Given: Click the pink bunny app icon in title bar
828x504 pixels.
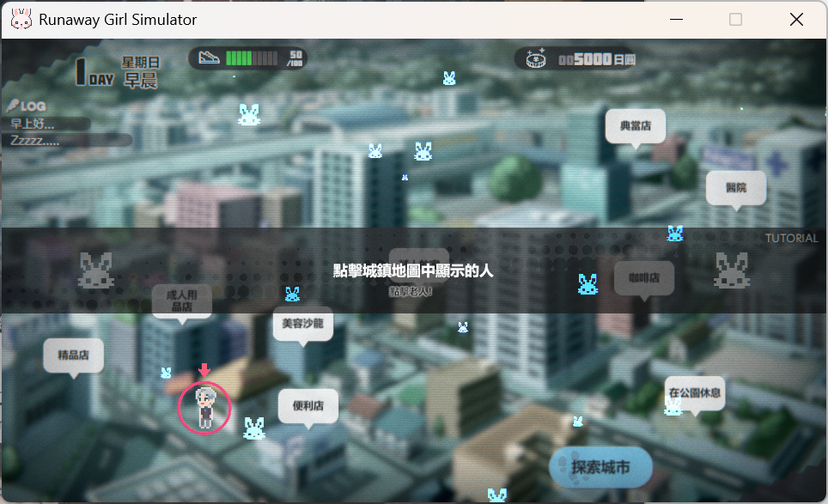Looking at the screenshot, I should pyautogui.click(x=21, y=19).
